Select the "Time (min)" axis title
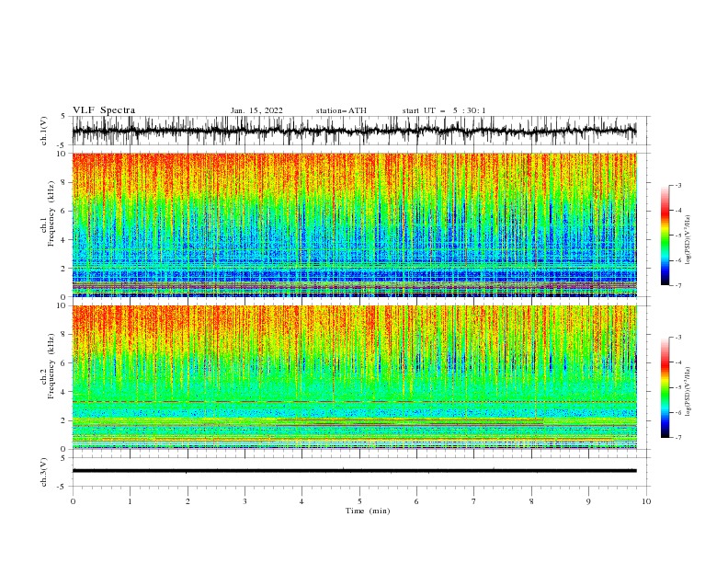 click(368, 511)
